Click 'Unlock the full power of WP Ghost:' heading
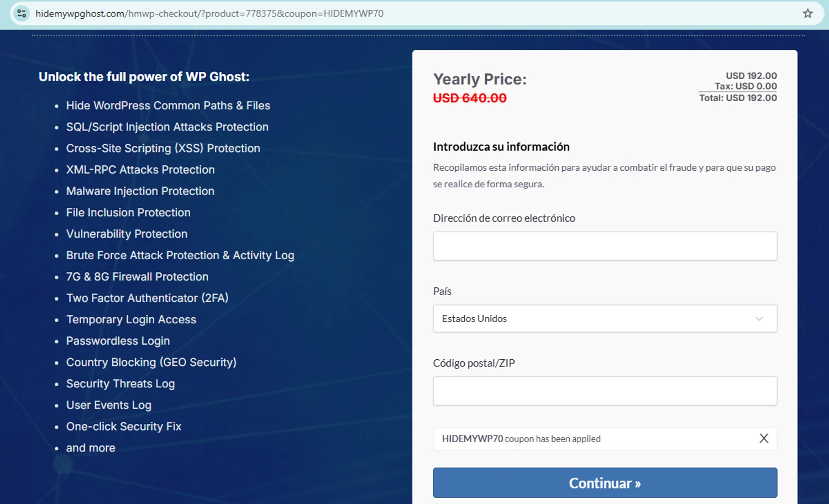829x504 pixels. (144, 77)
